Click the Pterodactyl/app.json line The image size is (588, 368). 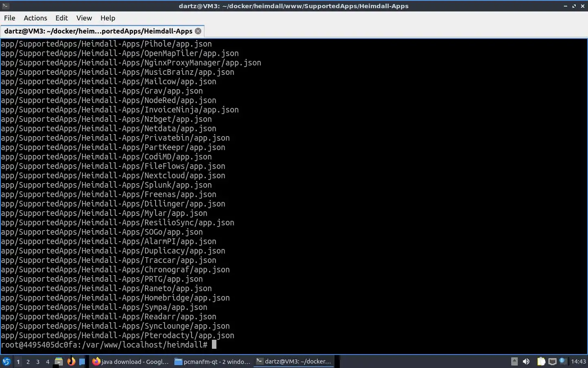pyautogui.click(x=118, y=335)
